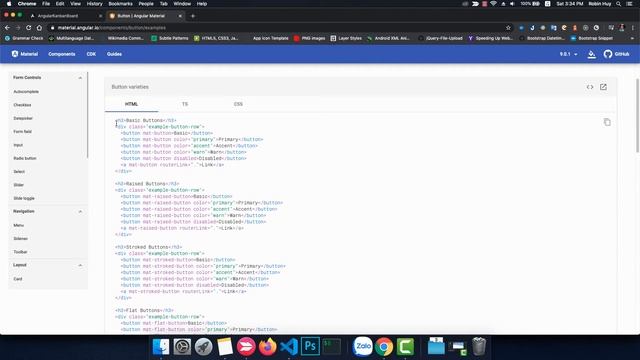Open Select in the sidebar
Screen dimensions: 640x360
click(x=19, y=171)
